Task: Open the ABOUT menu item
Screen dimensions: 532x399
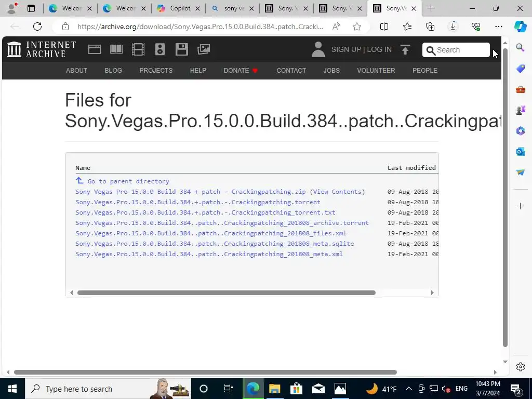Action: (76, 71)
